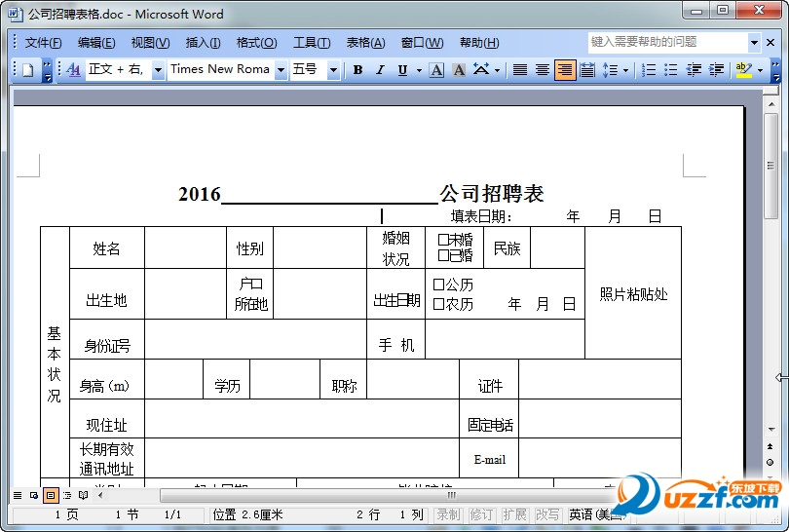Toggle Print Layout view button
Screen dimensions: 789x532
tap(51, 495)
